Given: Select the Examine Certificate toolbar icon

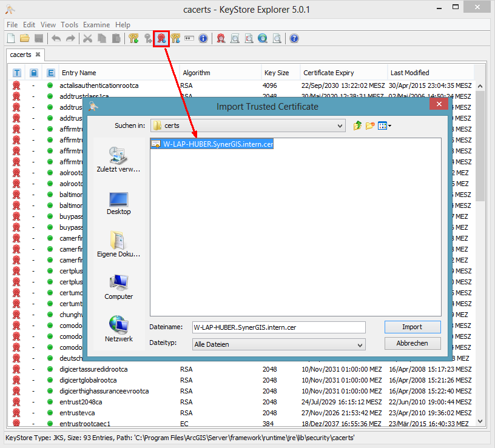Looking at the screenshot, I should [x=220, y=38].
